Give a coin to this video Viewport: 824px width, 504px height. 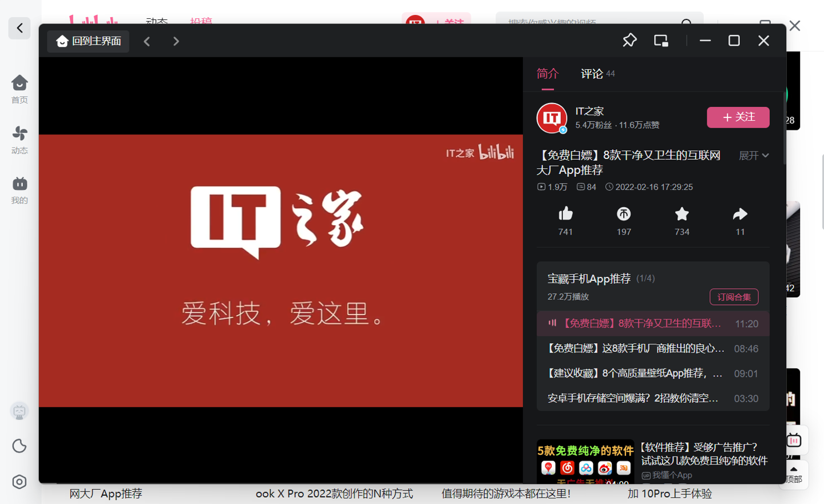[x=624, y=214]
